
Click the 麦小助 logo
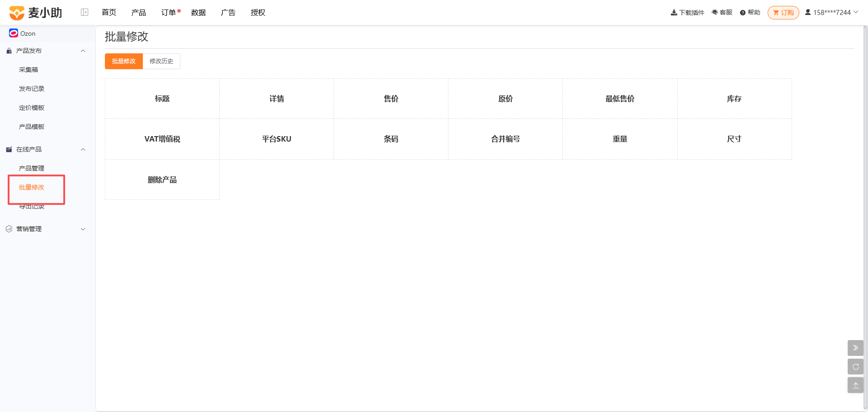pyautogui.click(x=36, y=13)
